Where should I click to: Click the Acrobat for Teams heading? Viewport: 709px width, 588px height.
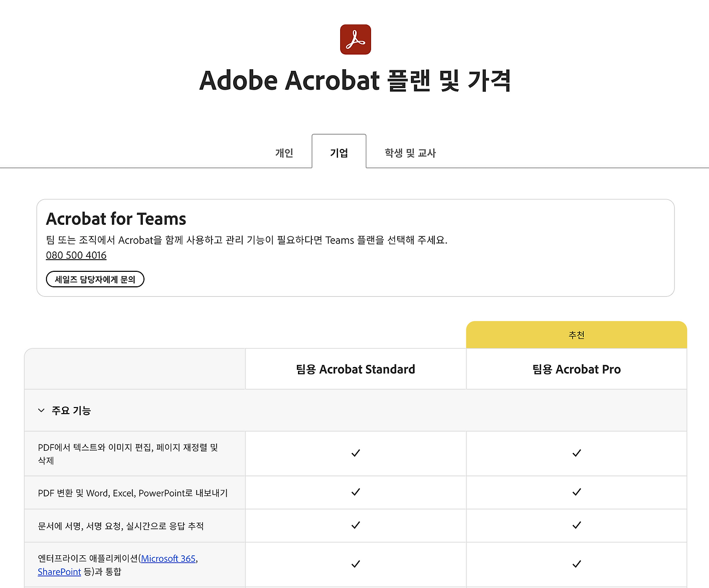[x=116, y=219]
